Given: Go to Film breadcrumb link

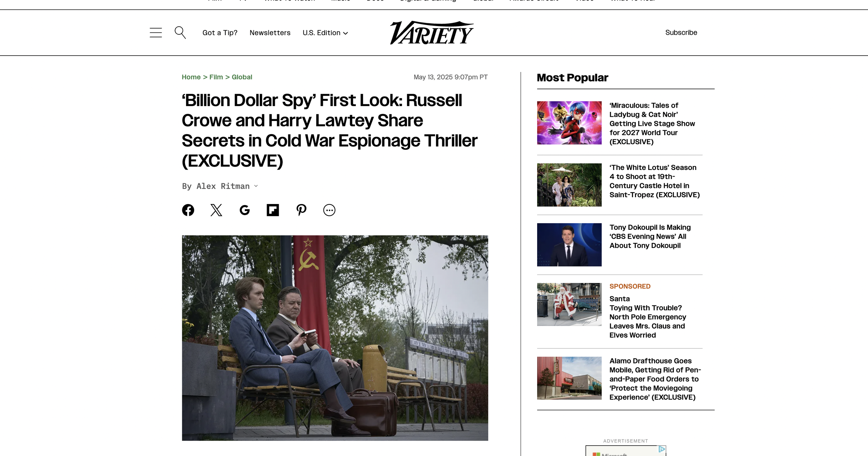Looking at the screenshot, I should tap(216, 77).
